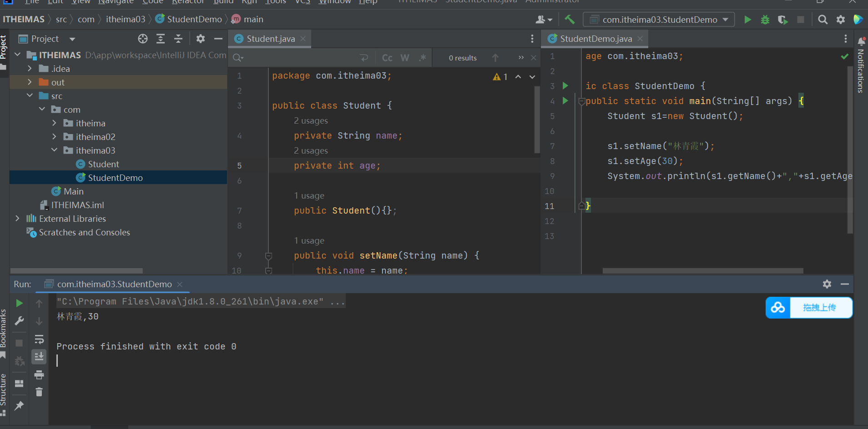
Task: Click run gutter icon for class StudentDemo
Action: coord(565,85)
